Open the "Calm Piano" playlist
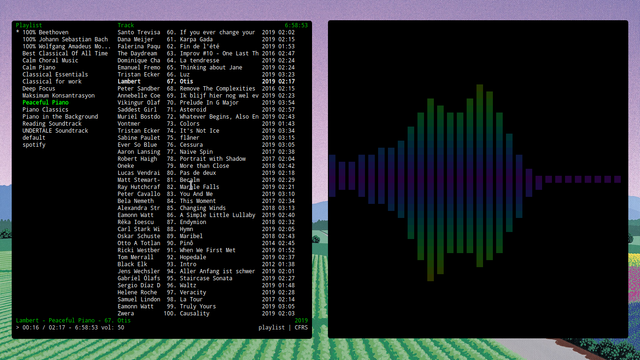The image size is (640, 360). [39, 67]
